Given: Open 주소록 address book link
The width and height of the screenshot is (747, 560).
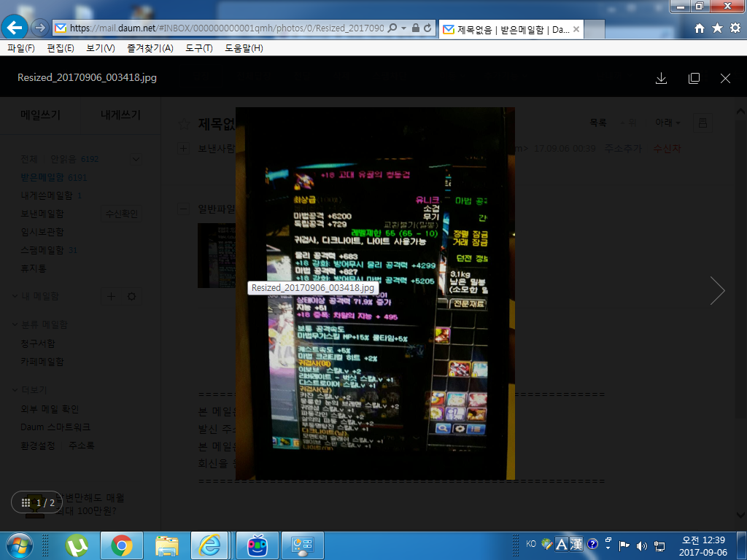Looking at the screenshot, I should pos(82,446).
